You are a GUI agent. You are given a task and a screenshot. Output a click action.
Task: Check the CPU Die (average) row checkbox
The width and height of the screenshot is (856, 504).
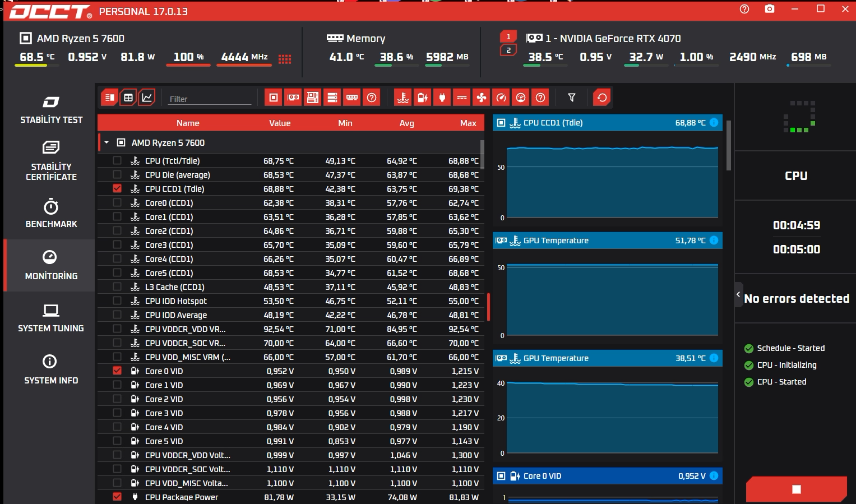(x=117, y=174)
